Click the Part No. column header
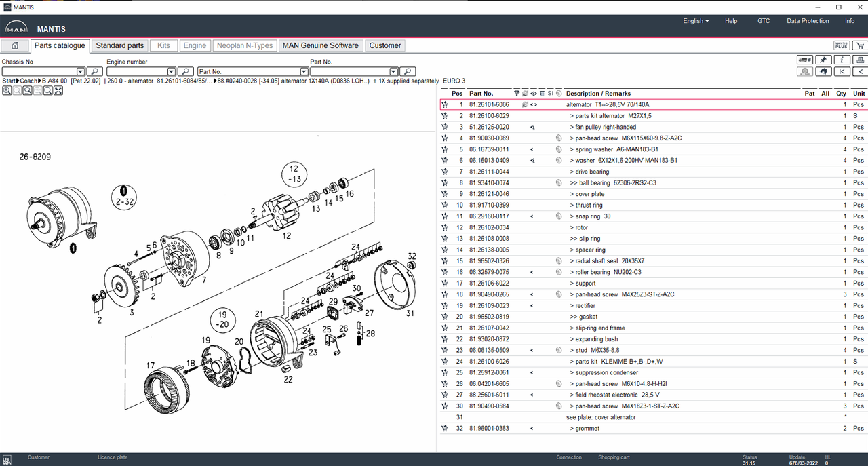 pyautogui.click(x=481, y=94)
